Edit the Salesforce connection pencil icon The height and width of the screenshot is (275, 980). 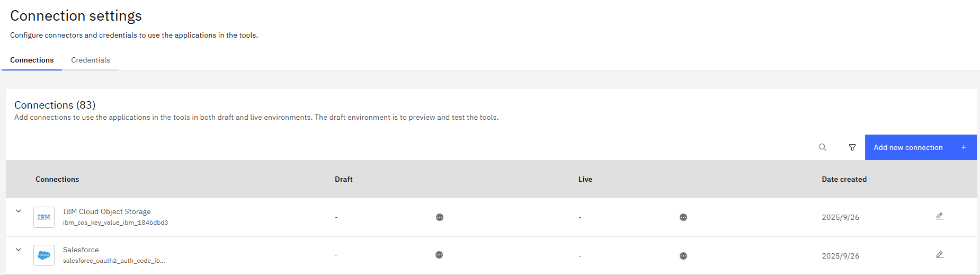click(x=939, y=255)
